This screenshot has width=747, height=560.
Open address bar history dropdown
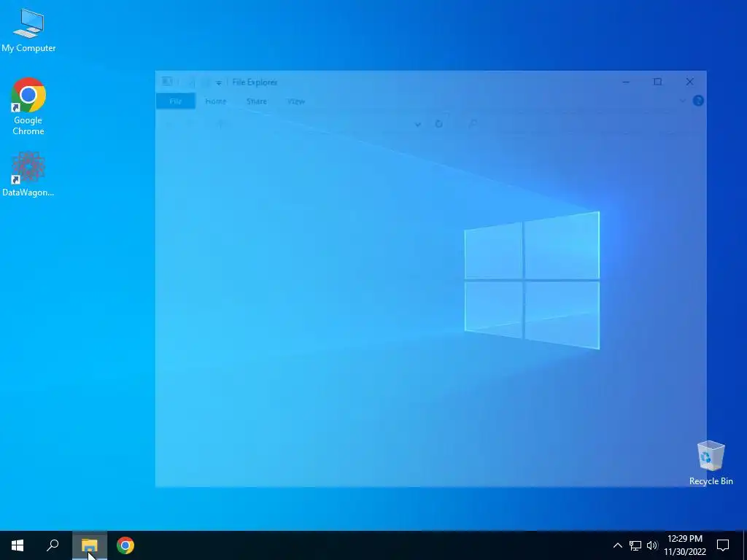click(418, 124)
